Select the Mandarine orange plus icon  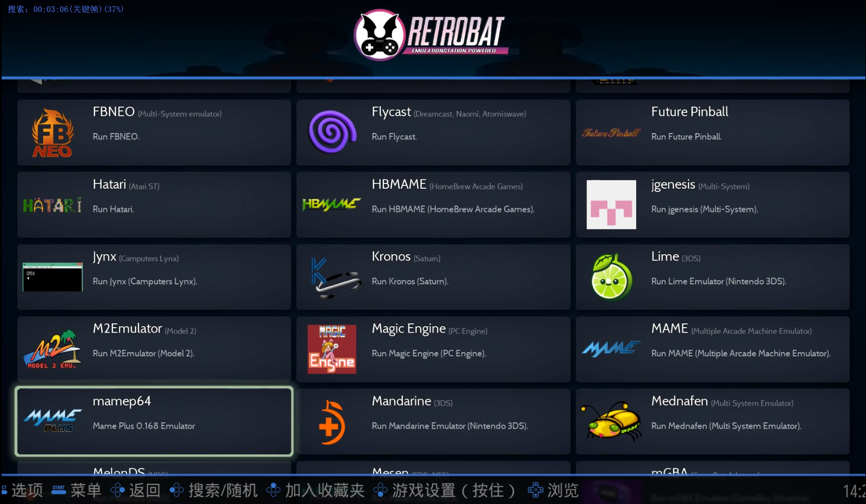pyautogui.click(x=332, y=422)
